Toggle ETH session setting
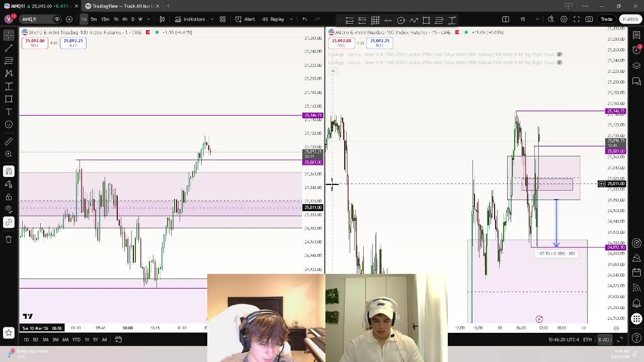 tap(587, 340)
